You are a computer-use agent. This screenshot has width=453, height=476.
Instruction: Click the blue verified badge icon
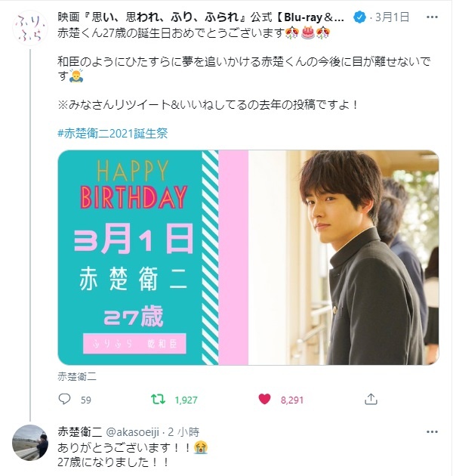point(360,17)
